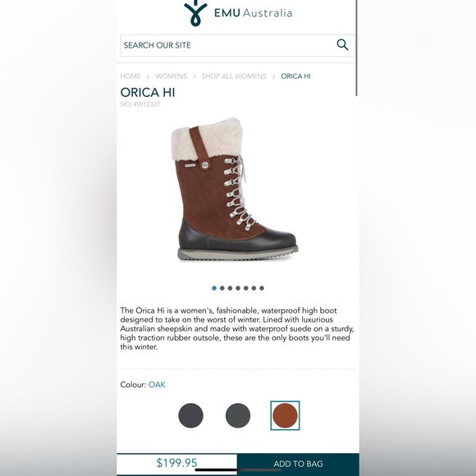Select the first active carousel dot
The height and width of the screenshot is (476, 476).
[214, 288]
